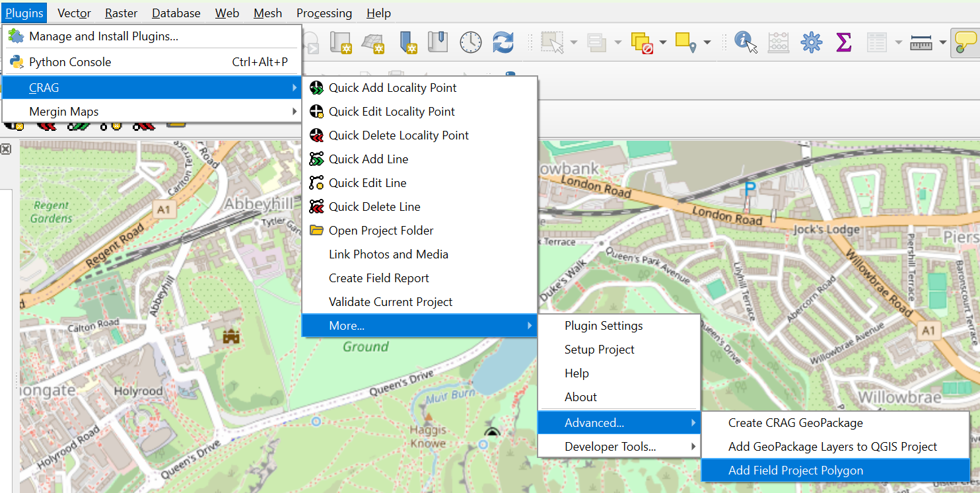Open the Identify Features tool

point(746,42)
